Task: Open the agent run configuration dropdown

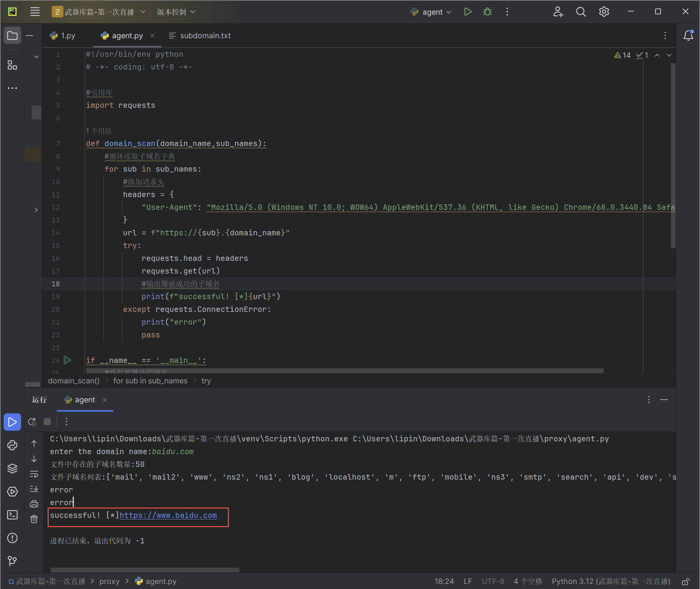Action: pyautogui.click(x=431, y=12)
